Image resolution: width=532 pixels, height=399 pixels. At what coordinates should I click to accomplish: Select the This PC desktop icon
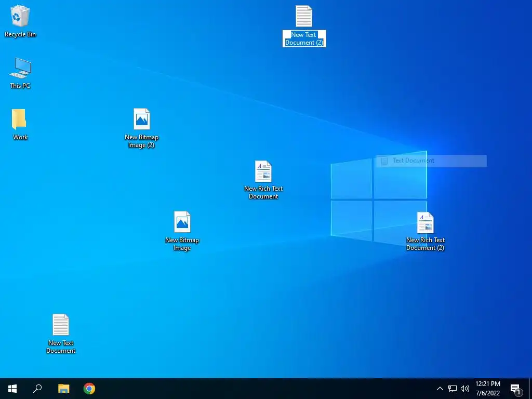coord(20,68)
